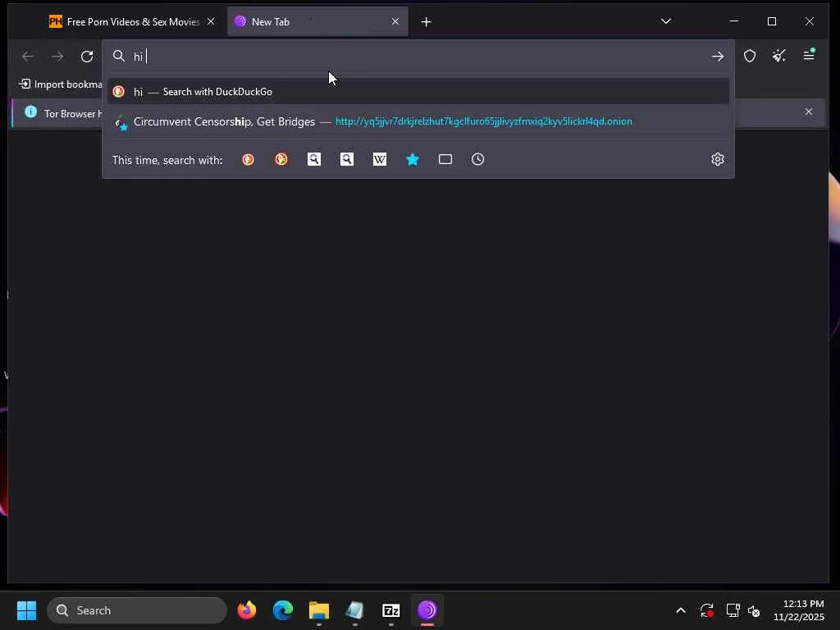
Task: Click the magnifier icon in address bar
Action: (x=119, y=57)
